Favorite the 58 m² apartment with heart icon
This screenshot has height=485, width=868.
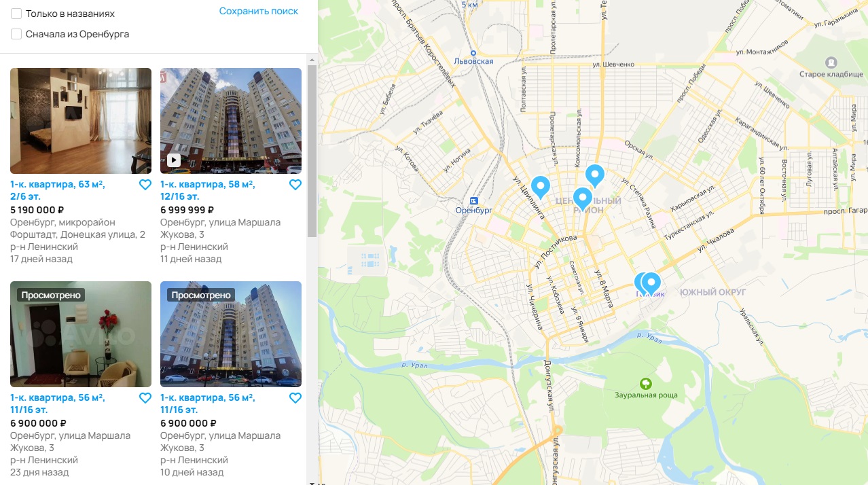[x=295, y=185]
